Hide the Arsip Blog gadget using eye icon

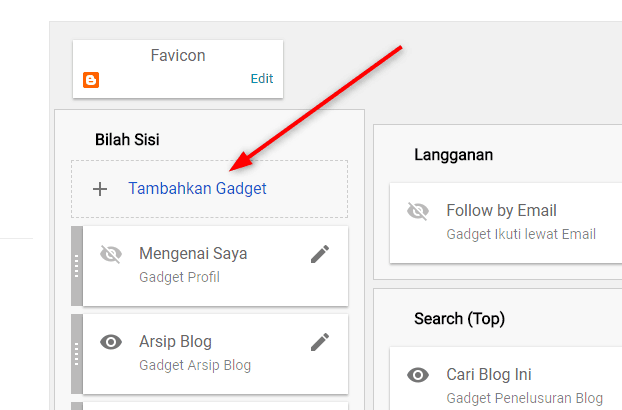111,342
